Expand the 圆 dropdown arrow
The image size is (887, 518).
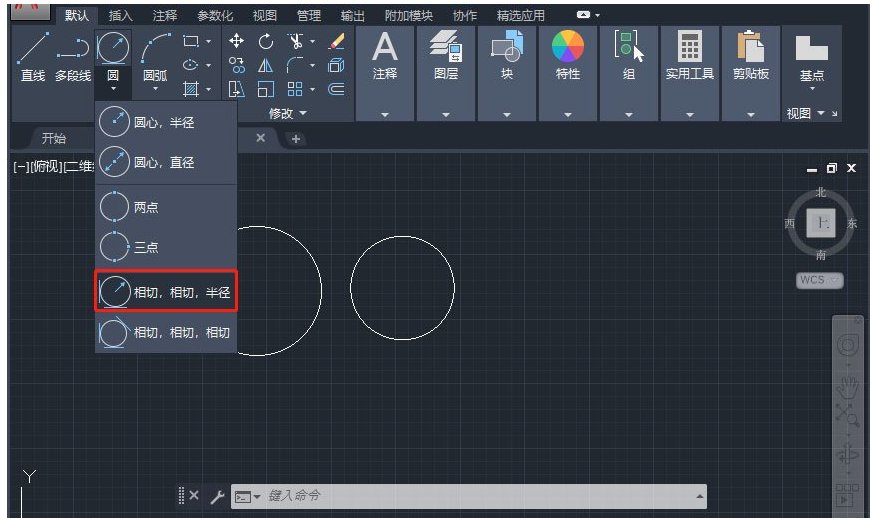113,90
